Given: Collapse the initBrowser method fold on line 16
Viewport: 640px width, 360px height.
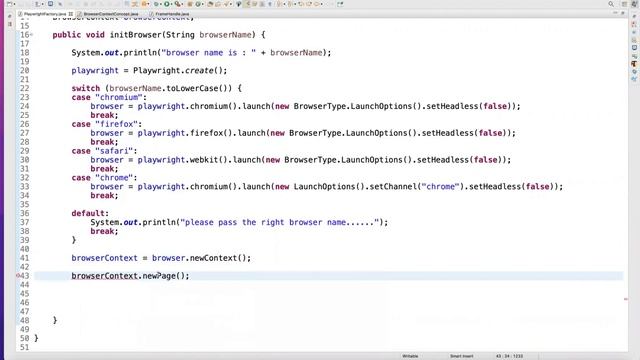Looking at the screenshot, I should coord(31,35).
